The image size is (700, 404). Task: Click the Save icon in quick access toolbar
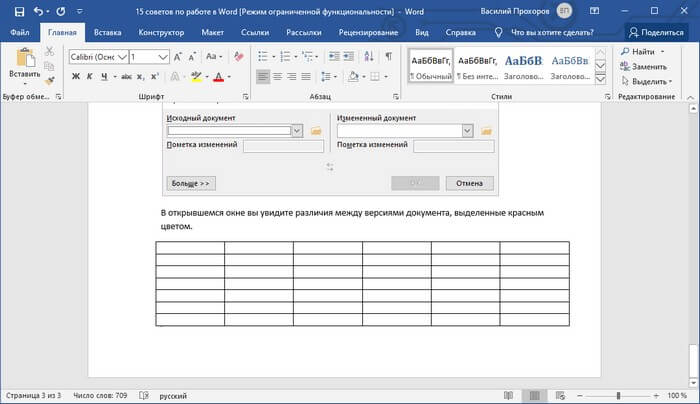coord(19,12)
